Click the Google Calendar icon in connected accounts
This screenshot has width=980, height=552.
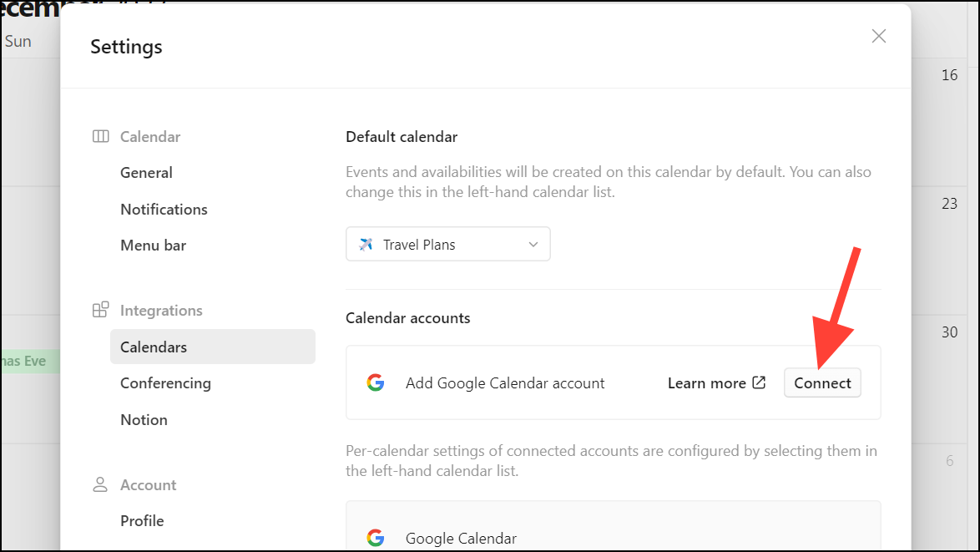click(x=376, y=538)
